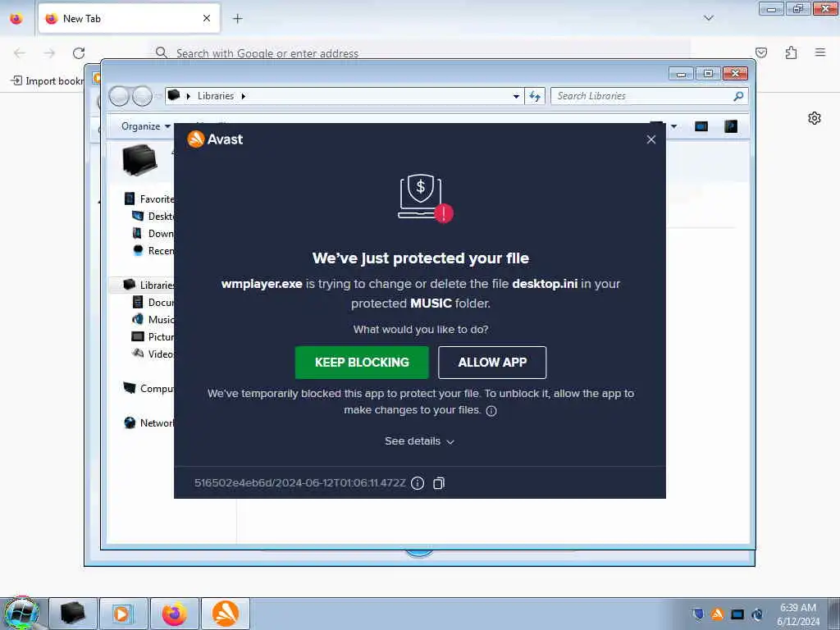Expand See details in Avast alert
Image resolution: width=840 pixels, height=630 pixels.
(419, 441)
